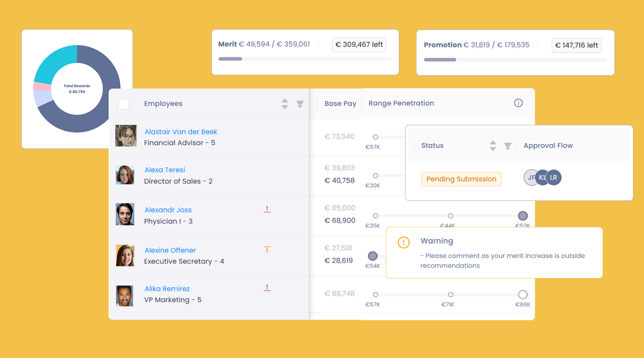The image size is (644, 358).
Task: Open Alexa Teresi's profile
Action: click(165, 169)
